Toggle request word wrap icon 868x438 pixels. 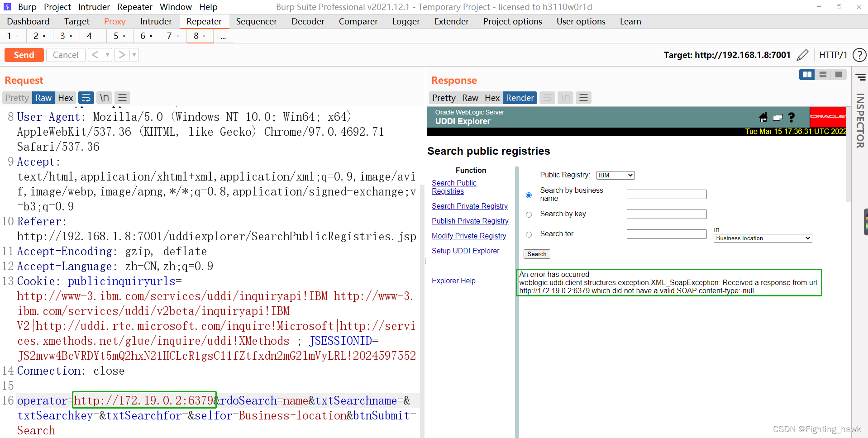pyautogui.click(x=86, y=98)
